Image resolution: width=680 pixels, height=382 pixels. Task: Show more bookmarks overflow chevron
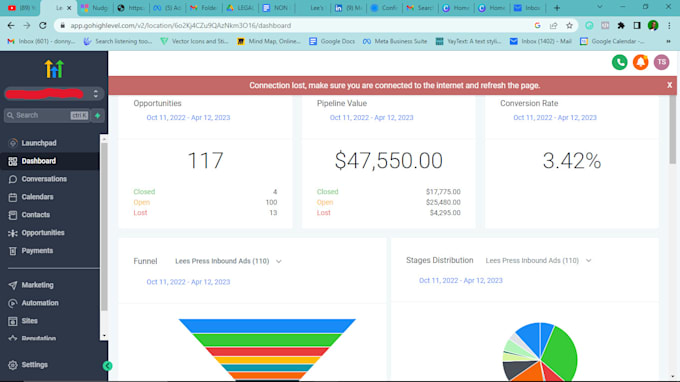668,41
